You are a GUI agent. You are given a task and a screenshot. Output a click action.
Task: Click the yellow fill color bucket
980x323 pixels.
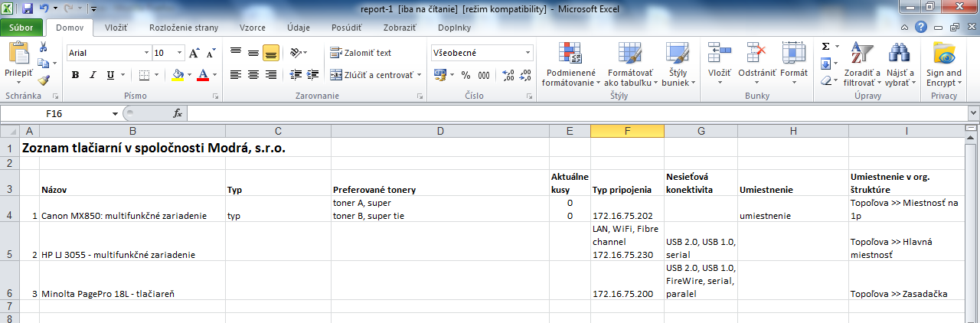pos(178,75)
